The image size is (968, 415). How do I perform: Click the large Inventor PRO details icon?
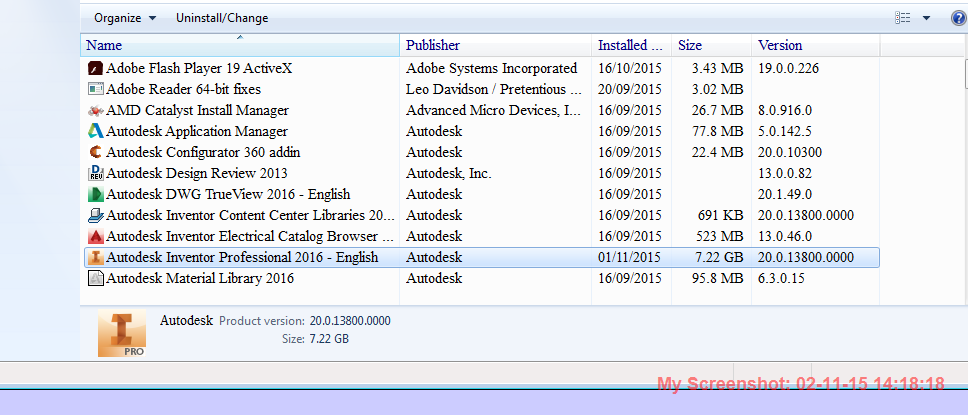[x=122, y=333]
